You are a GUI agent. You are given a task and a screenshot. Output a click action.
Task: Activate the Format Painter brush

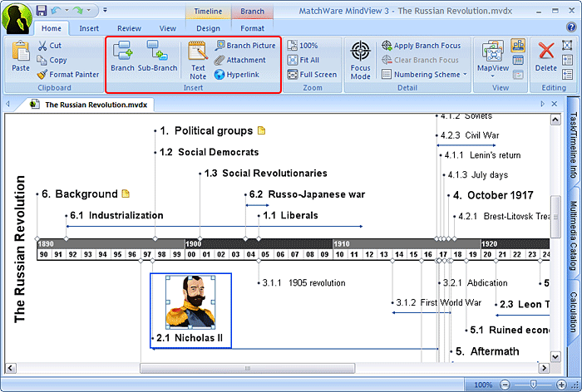tap(68, 75)
